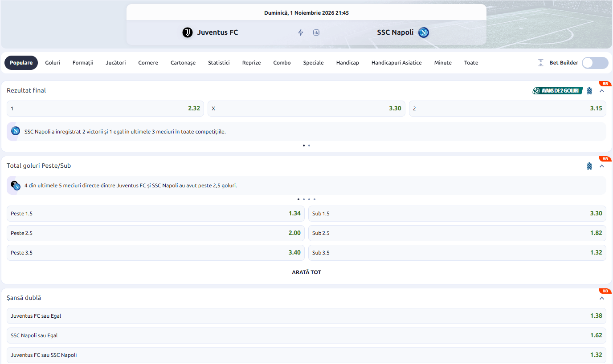
Task: Collapse the Rezultat final section
Action: click(602, 91)
